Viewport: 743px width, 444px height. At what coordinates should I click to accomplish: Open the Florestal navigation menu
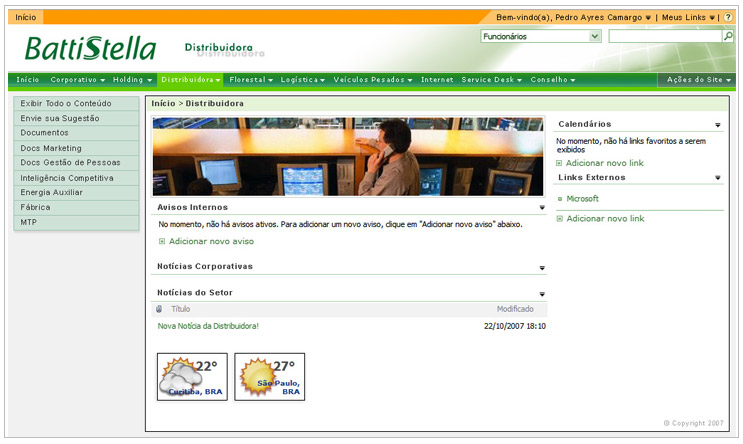[250, 80]
